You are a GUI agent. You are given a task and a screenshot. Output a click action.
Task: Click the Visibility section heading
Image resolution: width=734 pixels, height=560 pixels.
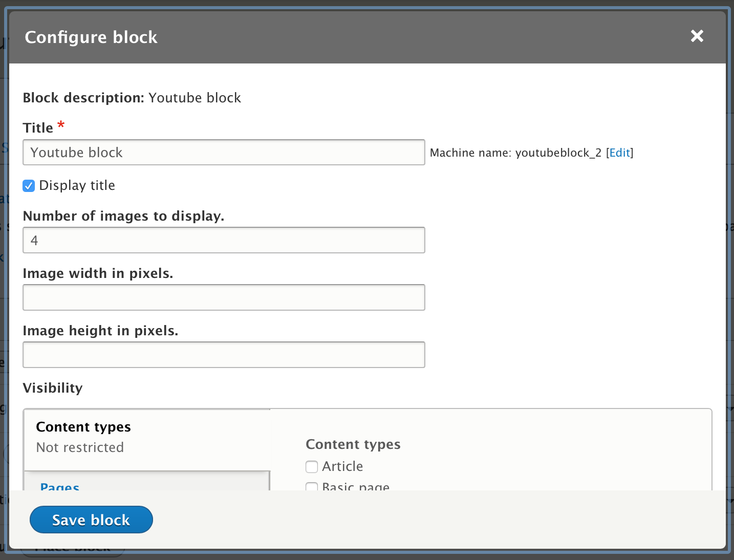click(x=53, y=388)
